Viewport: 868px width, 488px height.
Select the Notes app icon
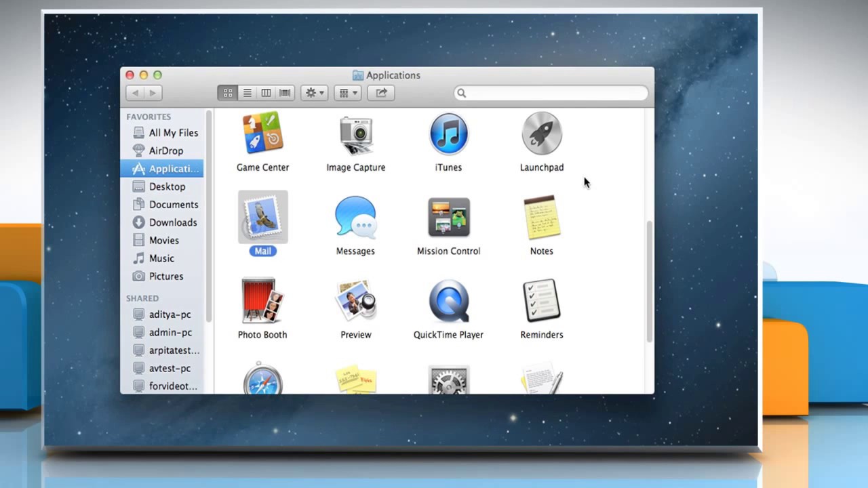tap(541, 217)
